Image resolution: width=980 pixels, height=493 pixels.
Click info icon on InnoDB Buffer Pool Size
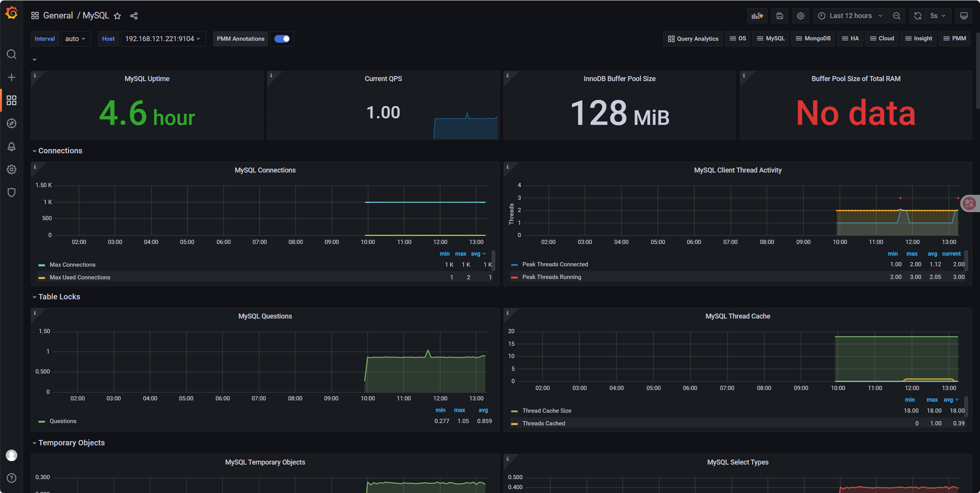pos(508,75)
